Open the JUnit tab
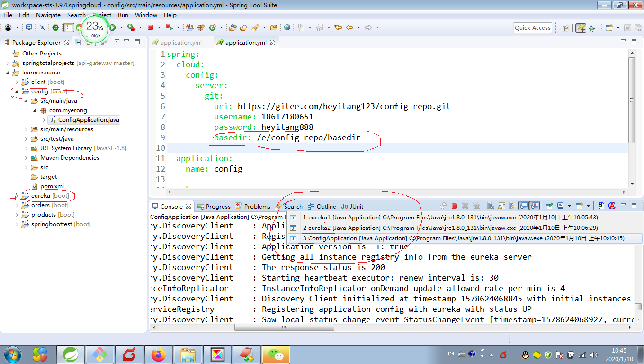The height and width of the screenshot is (364, 644). (x=352, y=206)
